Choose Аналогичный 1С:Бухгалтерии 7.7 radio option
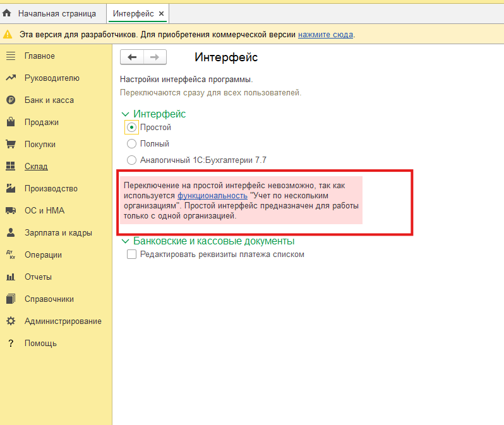 coord(131,160)
